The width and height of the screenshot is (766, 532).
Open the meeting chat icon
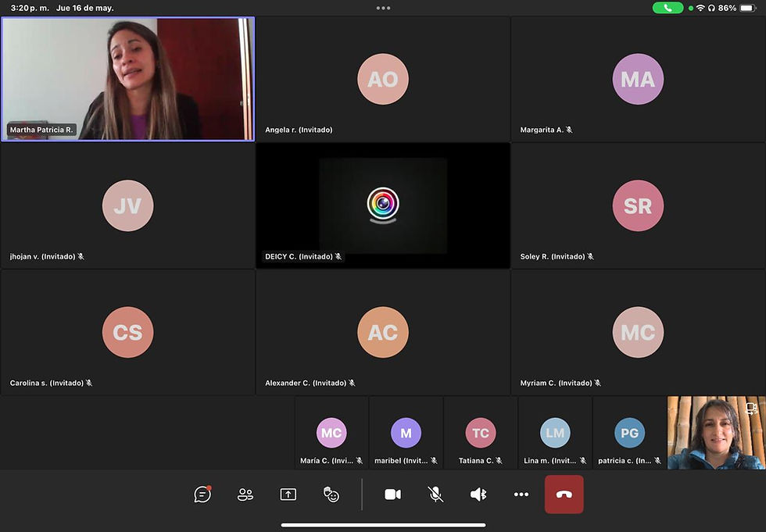click(202, 494)
